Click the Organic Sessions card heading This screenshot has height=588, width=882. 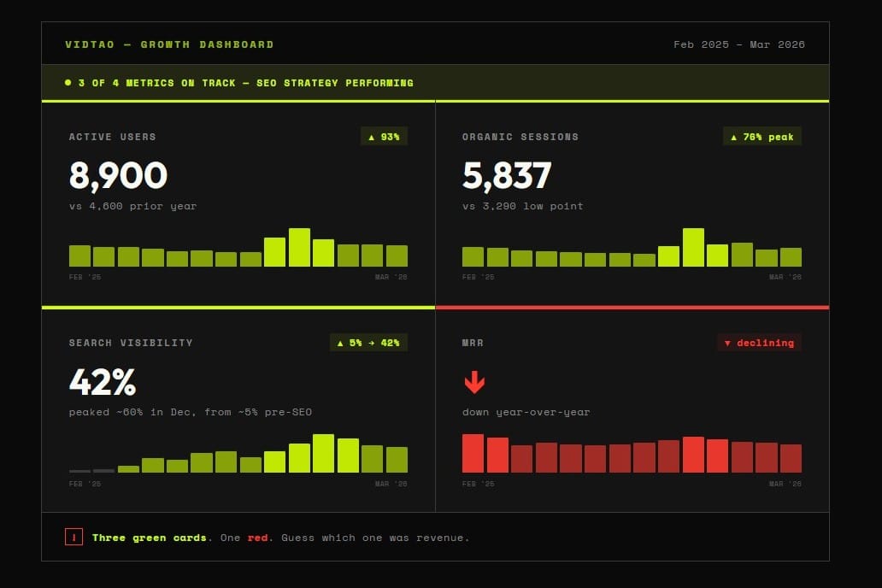click(x=520, y=137)
